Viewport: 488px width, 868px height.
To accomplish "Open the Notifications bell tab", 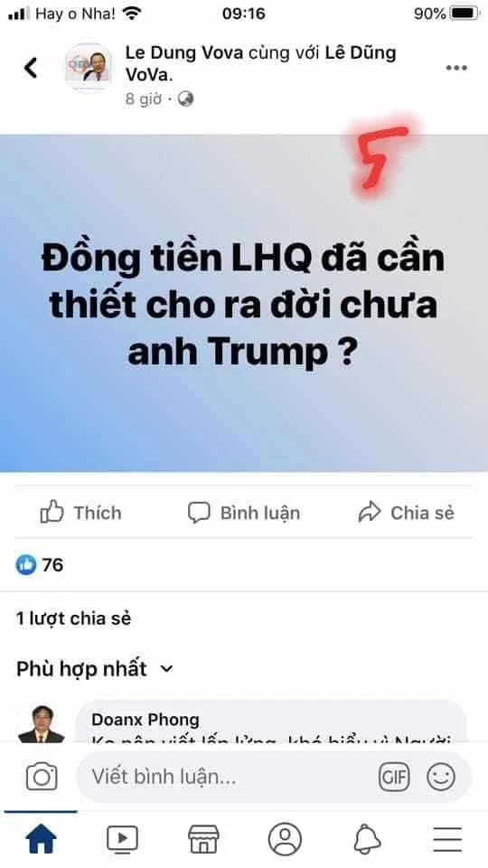I will [367, 839].
